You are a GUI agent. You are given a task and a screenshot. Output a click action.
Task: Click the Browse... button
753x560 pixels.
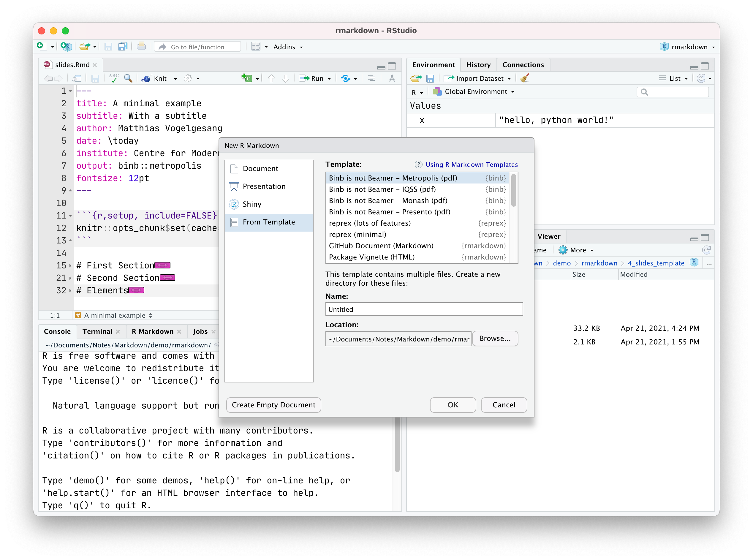[495, 338]
